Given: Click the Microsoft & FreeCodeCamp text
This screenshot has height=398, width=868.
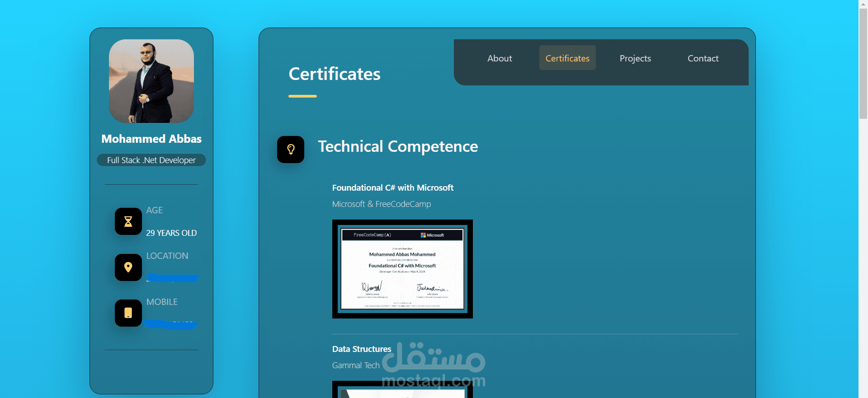Looking at the screenshot, I should [382, 204].
